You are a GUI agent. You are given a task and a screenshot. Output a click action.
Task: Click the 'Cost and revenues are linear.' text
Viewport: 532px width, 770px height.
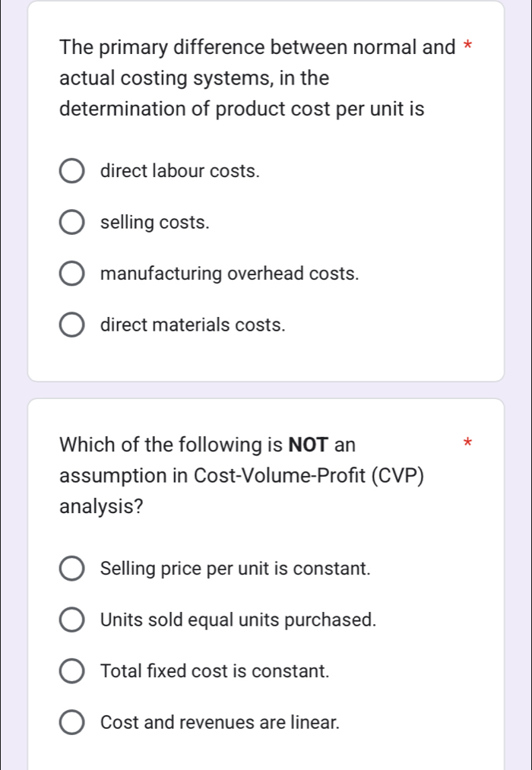[x=220, y=723]
